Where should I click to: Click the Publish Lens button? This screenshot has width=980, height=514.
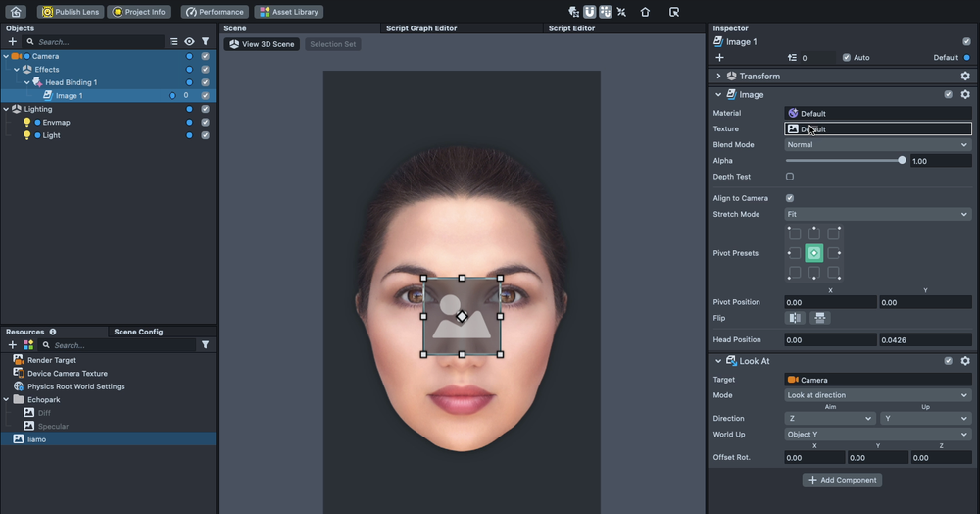click(71, 12)
